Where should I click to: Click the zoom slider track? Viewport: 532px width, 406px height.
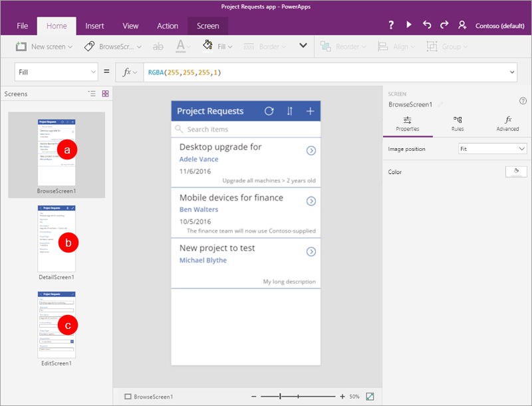pyautogui.click(x=298, y=397)
